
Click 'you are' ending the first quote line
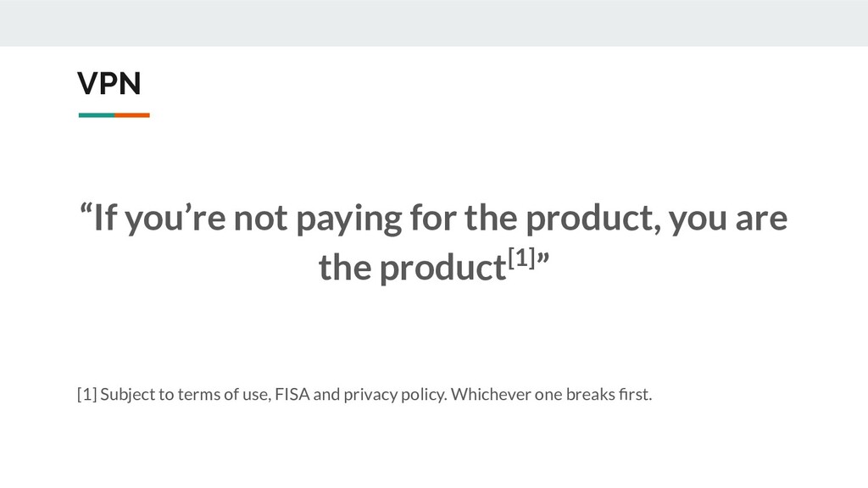728,219
